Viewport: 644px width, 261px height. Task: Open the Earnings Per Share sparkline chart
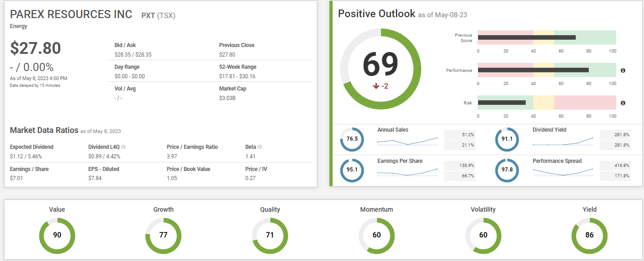click(408, 172)
